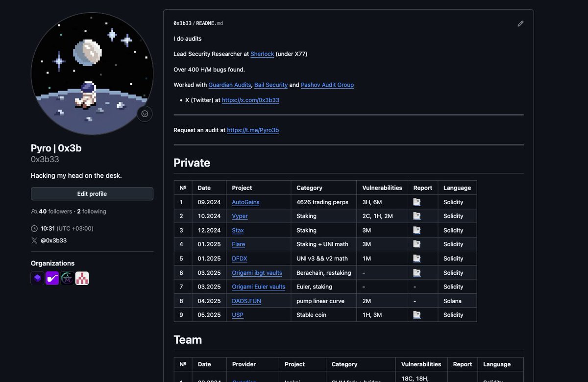Open the Flare project link
Image resolution: width=588 pixels, height=382 pixels.
(x=239, y=244)
